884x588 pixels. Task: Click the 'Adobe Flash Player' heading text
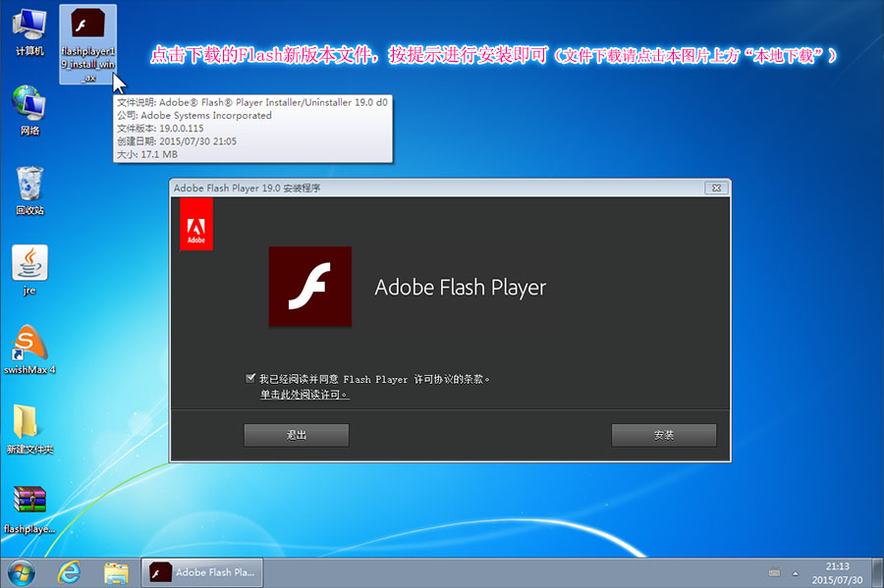460,288
